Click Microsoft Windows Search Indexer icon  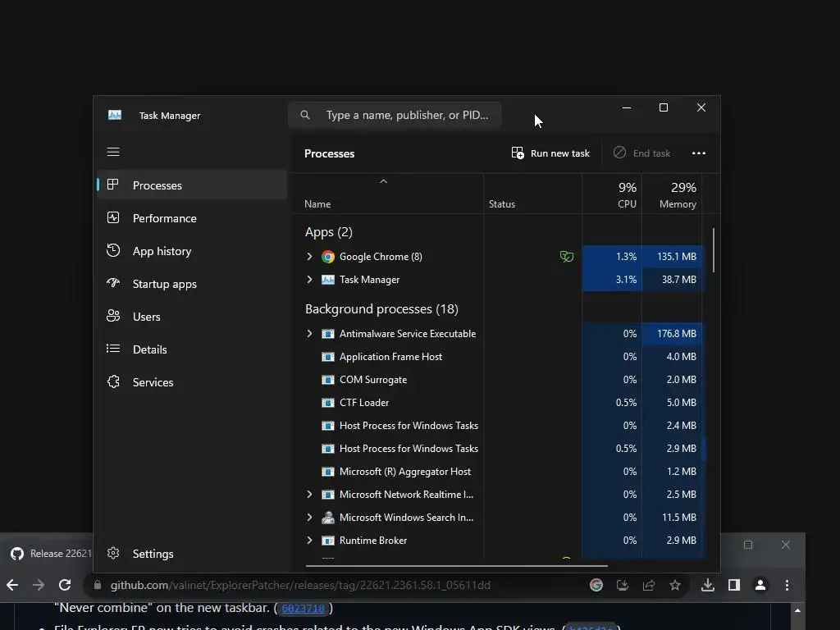328,518
